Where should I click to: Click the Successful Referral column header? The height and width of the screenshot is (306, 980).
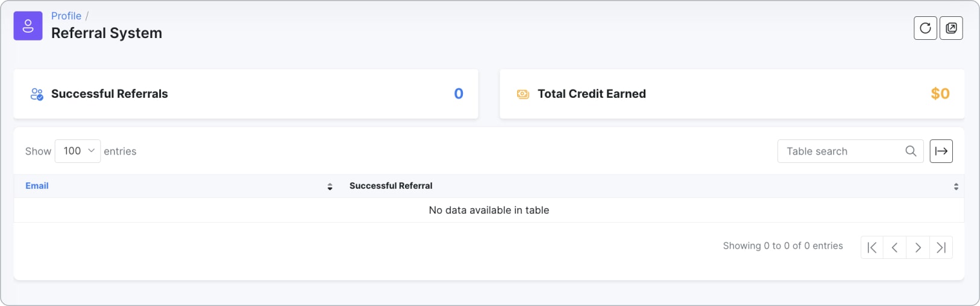click(391, 186)
